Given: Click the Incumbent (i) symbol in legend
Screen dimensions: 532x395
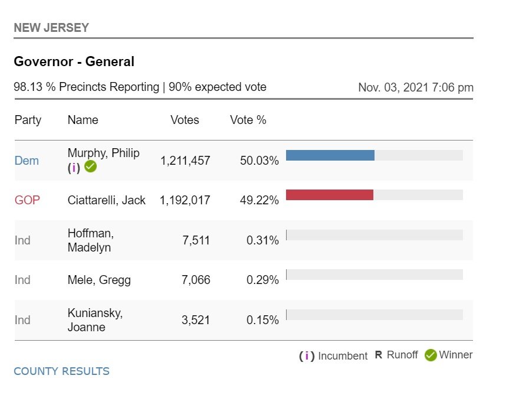Looking at the screenshot, I should tap(307, 356).
